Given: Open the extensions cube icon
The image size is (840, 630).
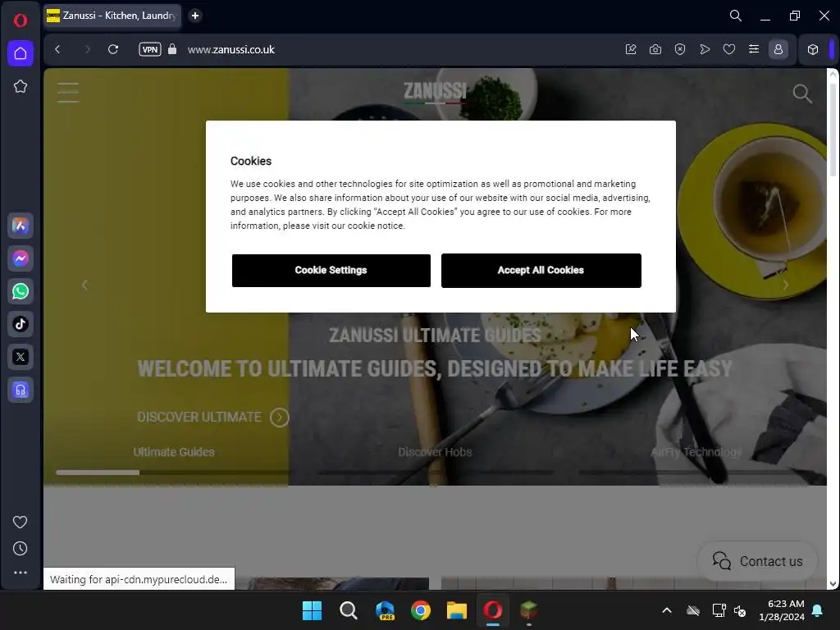Looking at the screenshot, I should tap(813, 49).
